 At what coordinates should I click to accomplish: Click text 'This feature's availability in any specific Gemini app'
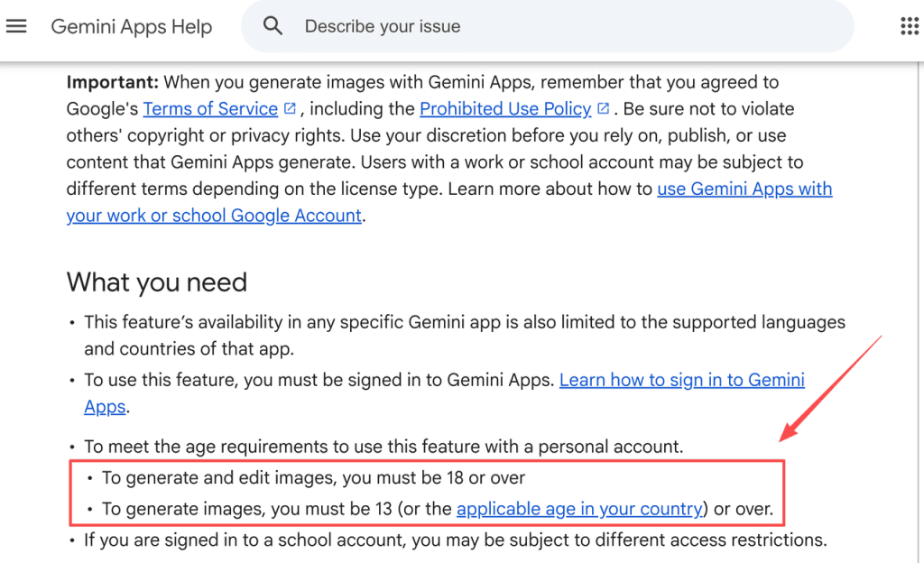coord(291,323)
